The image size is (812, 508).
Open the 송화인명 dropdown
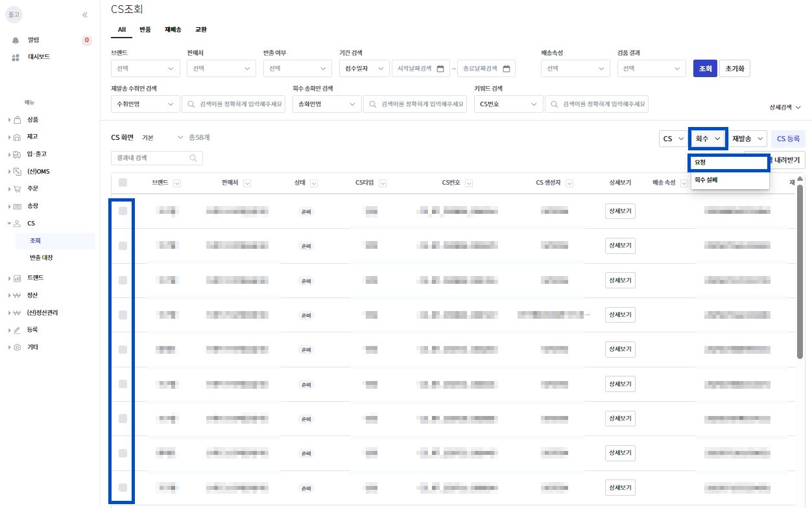[328, 104]
